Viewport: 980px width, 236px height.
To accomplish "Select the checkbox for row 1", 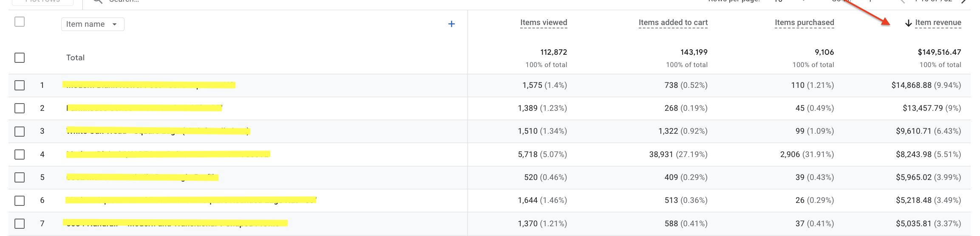I will pos(20,85).
